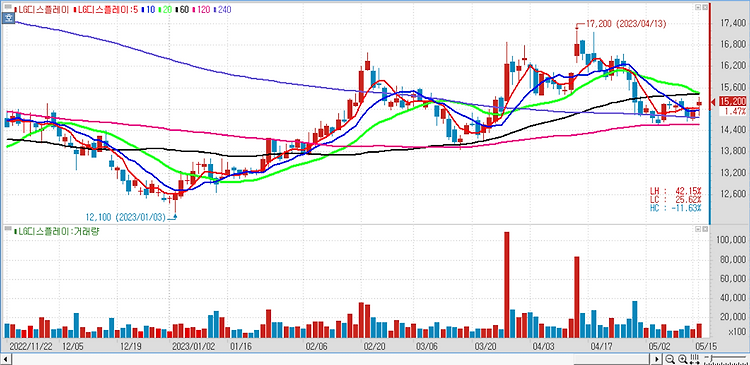Screen dimensions: 750x365
Task: Close the volume (거래량) panel
Action: point(704,230)
